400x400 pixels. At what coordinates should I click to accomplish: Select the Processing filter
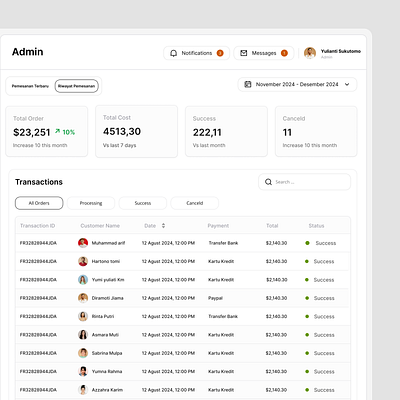coord(91,203)
